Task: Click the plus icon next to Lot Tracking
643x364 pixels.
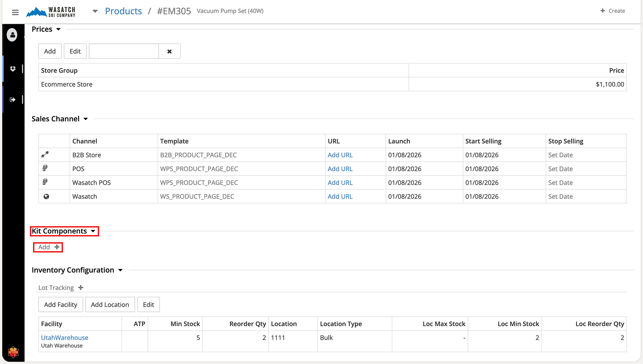Action: 81,288
